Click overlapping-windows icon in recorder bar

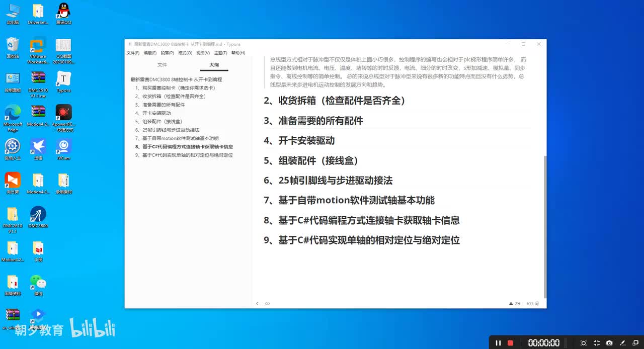(635, 343)
